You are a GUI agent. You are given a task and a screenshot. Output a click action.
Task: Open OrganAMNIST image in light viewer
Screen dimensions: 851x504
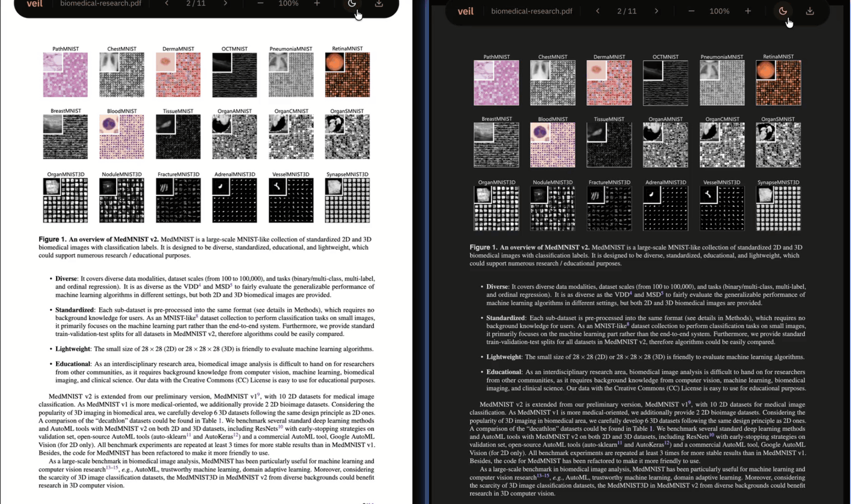235,137
